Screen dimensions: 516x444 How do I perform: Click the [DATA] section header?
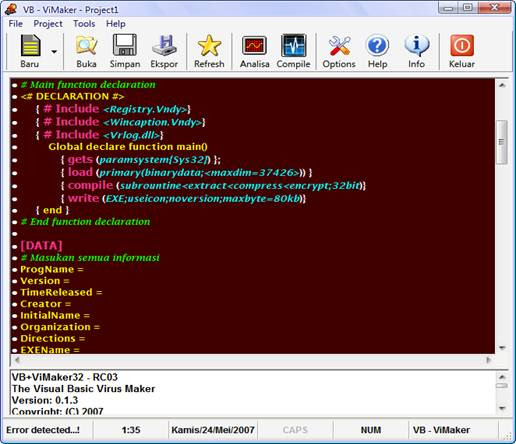click(41, 246)
